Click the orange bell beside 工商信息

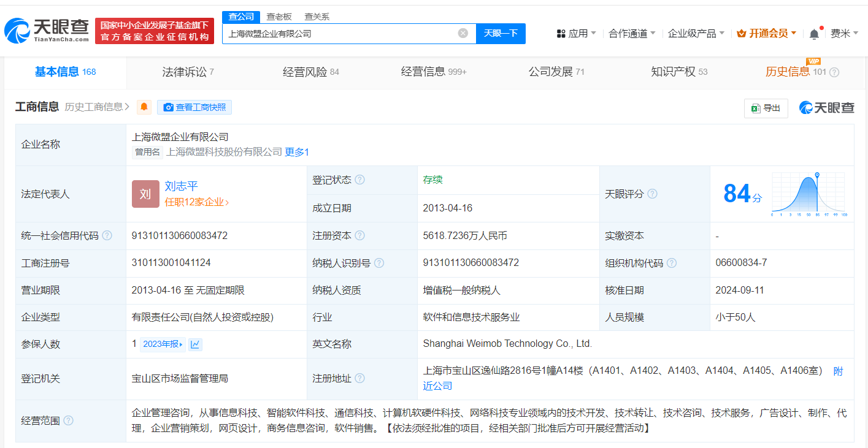pyautogui.click(x=144, y=107)
